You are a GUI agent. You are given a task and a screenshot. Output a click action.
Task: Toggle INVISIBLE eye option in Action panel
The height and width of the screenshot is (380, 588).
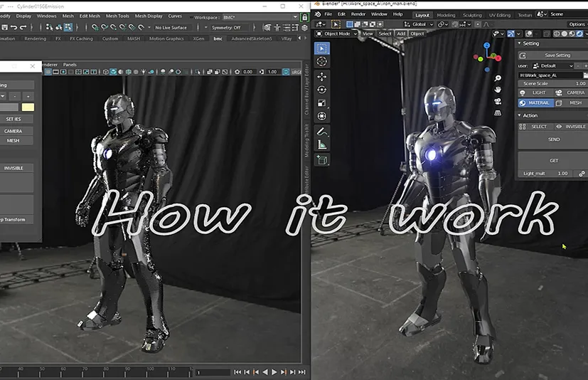point(571,127)
